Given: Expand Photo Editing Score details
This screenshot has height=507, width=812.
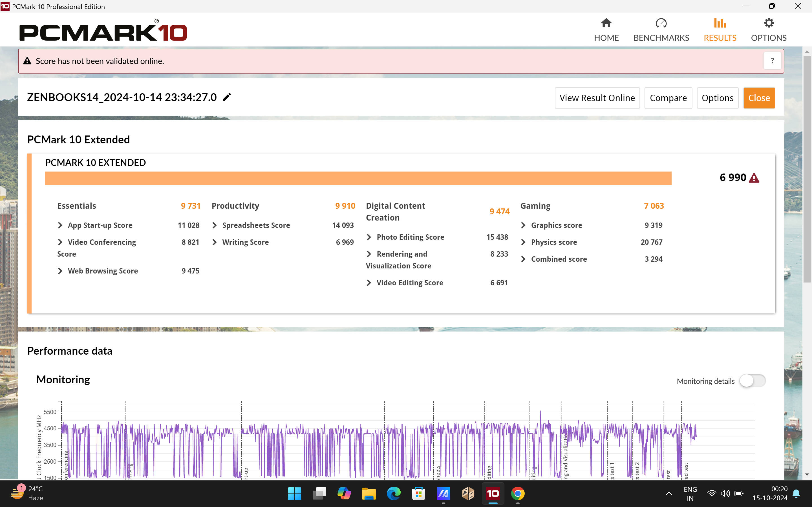Looking at the screenshot, I should 369,237.
